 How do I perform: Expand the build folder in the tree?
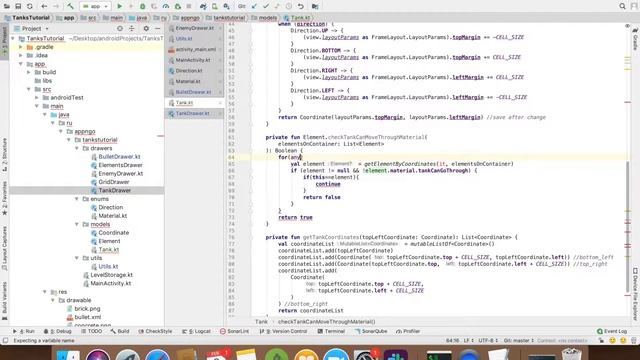point(29,72)
